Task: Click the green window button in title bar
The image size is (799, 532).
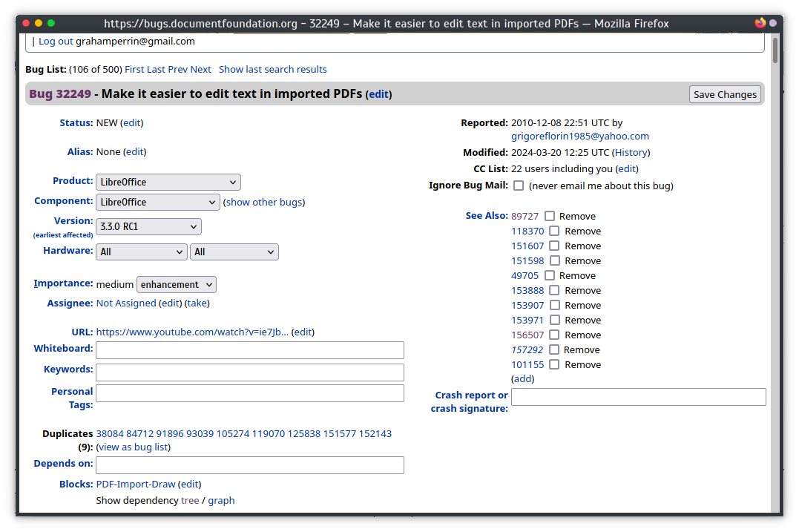Action: (x=50, y=24)
